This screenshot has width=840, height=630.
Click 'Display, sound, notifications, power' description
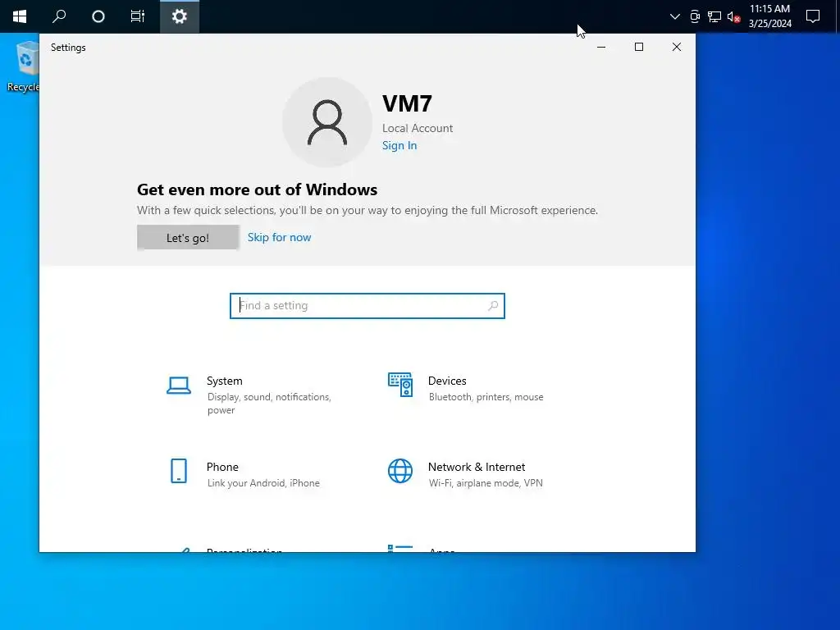click(269, 404)
